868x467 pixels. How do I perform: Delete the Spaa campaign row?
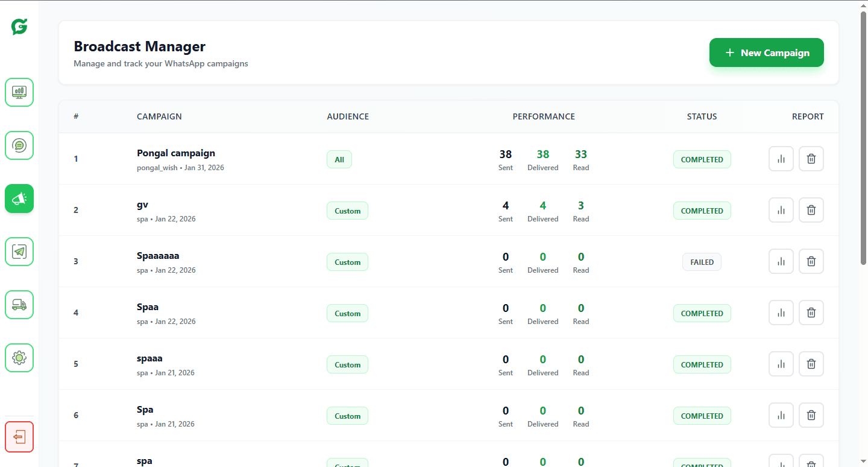pyautogui.click(x=811, y=313)
